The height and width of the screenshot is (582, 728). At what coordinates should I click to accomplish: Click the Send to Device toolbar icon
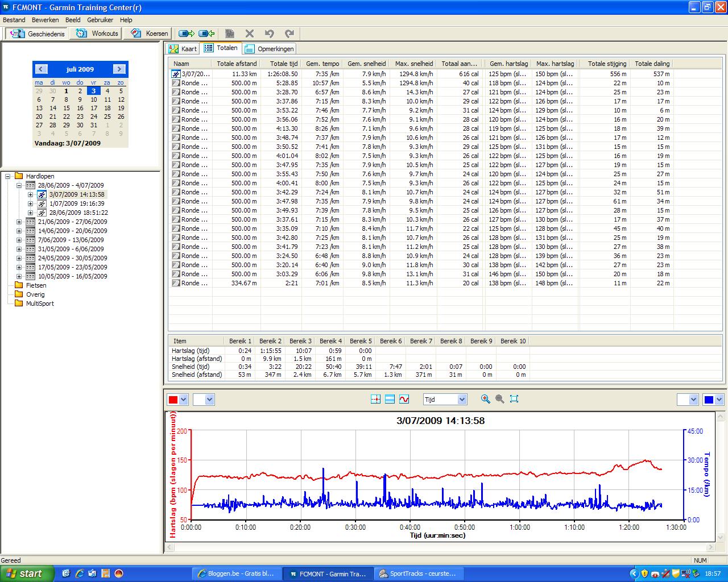(x=186, y=34)
